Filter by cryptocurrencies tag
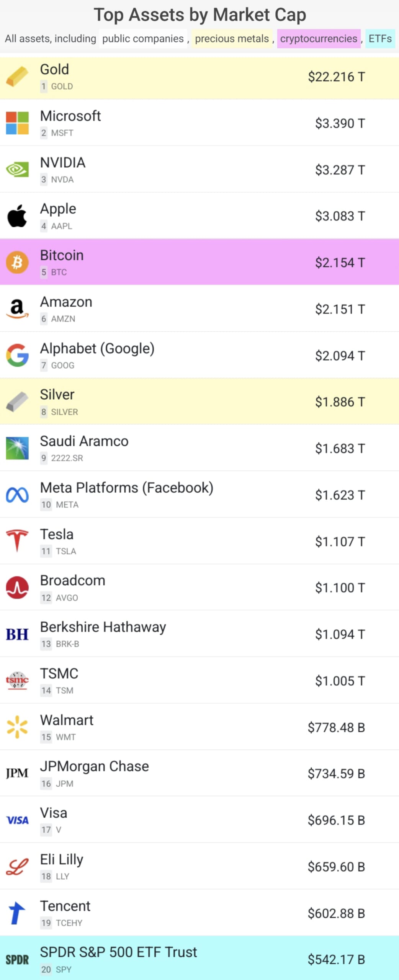Viewport: 399px width, 980px height. (x=319, y=39)
